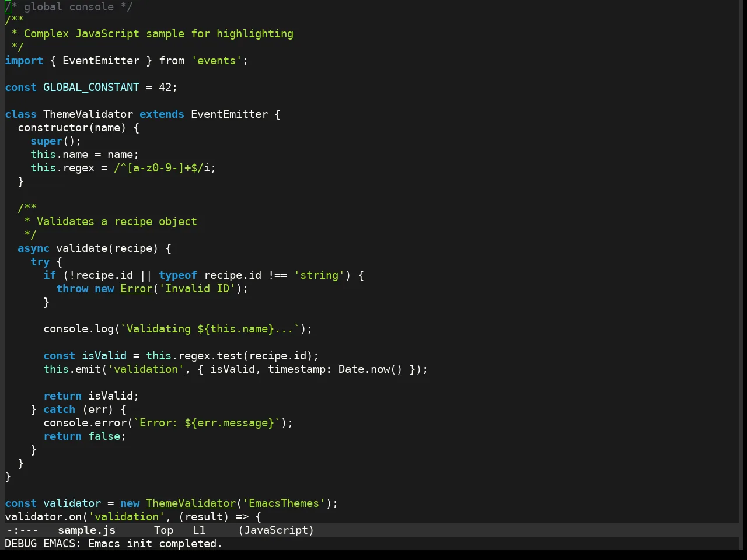Click the 'return isValid;' statement
Screen dimensions: 747x560
tap(91, 396)
